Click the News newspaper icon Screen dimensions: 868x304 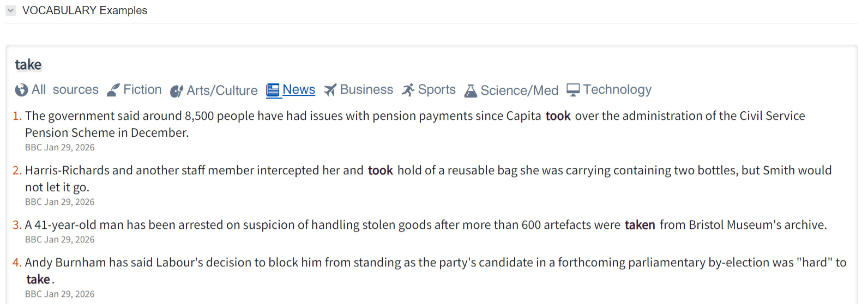click(273, 90)
